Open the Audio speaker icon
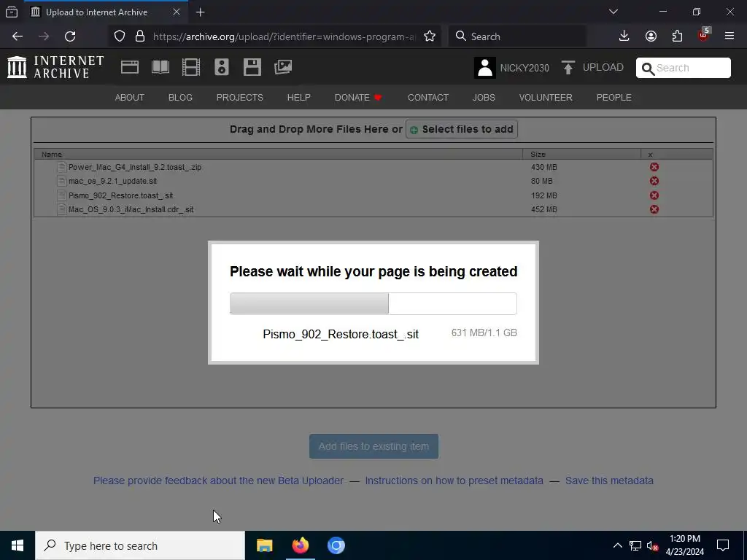The width and height of the screenshot is (747, 560). tap(222, 67)
